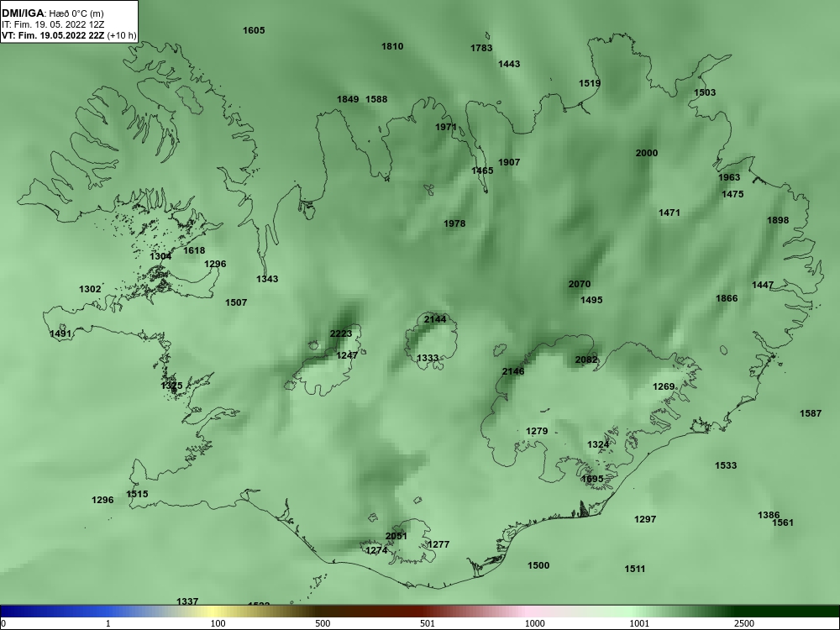Select the legend tick label 1000
This screenshot has height=630, width=840.
pyautogui.click(x=534, y=623)
